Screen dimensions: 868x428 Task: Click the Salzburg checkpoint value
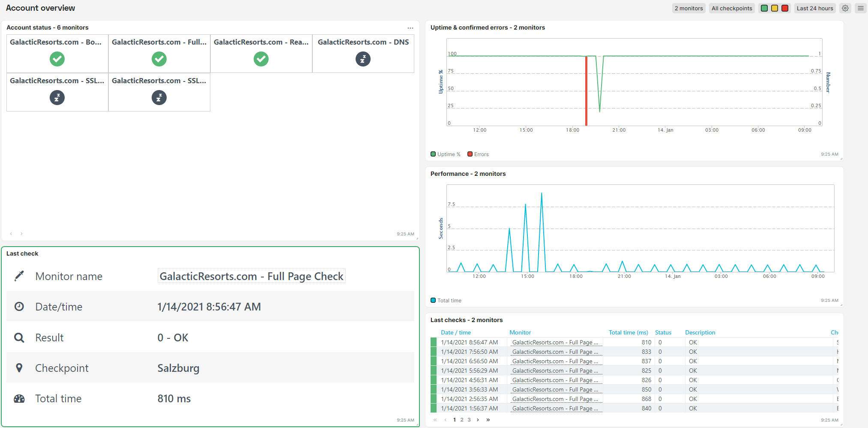178,368
